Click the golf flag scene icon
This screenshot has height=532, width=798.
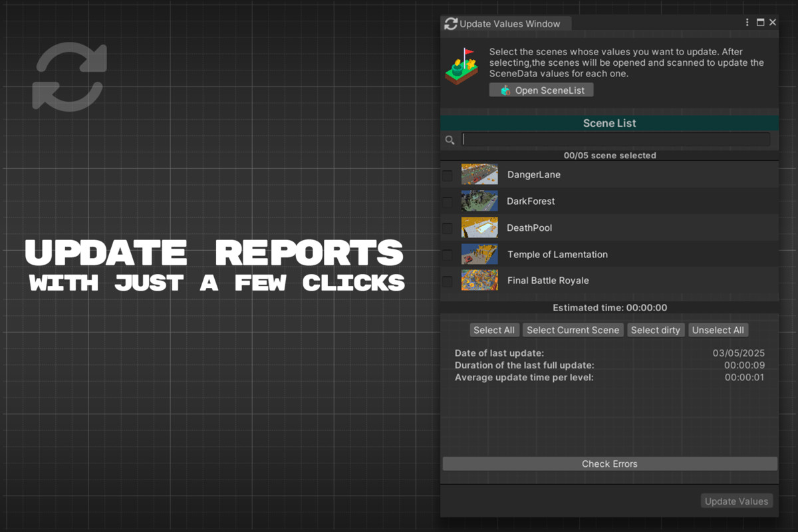[x=462, y=66]
